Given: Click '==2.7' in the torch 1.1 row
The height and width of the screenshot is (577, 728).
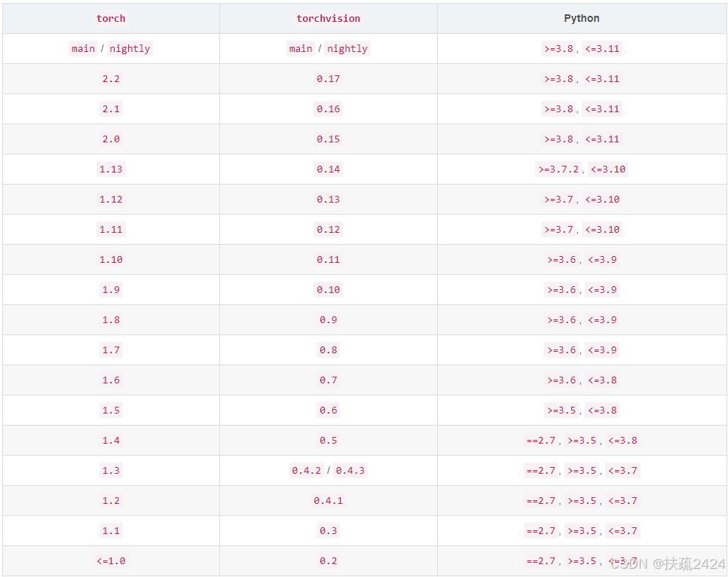Looking at the screenshot, I should click(541, 532).
